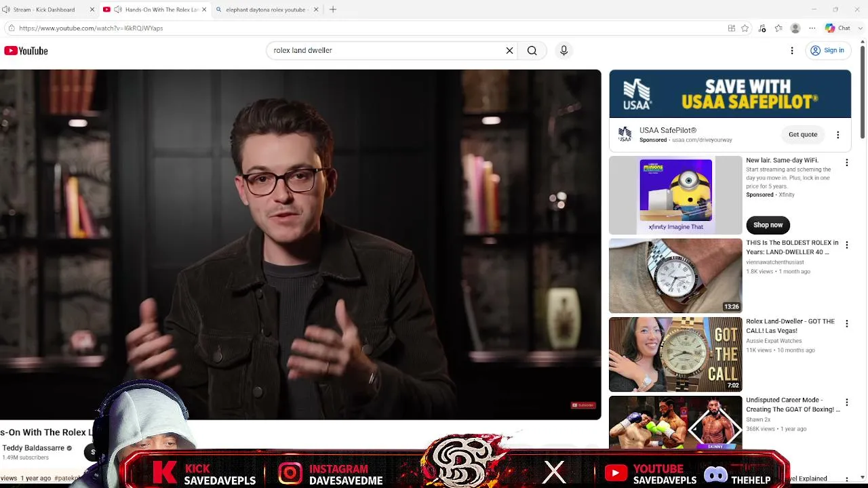Open the GOT THE CALL video thumbnail

(x=675, y=354)
